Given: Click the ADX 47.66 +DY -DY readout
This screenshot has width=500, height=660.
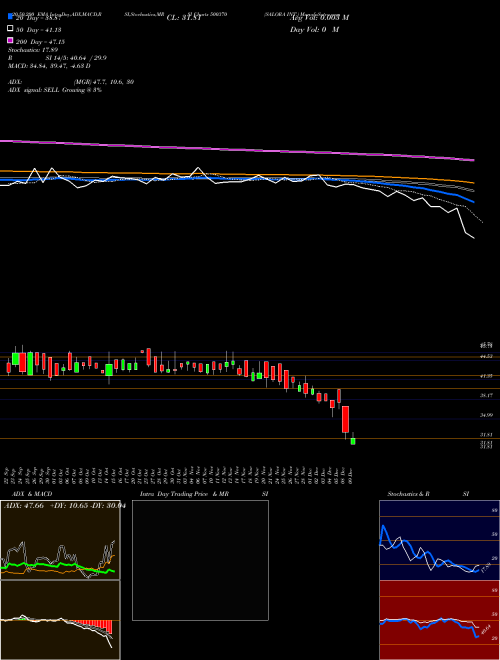Looking at the screenshot, I should point(65,506).
